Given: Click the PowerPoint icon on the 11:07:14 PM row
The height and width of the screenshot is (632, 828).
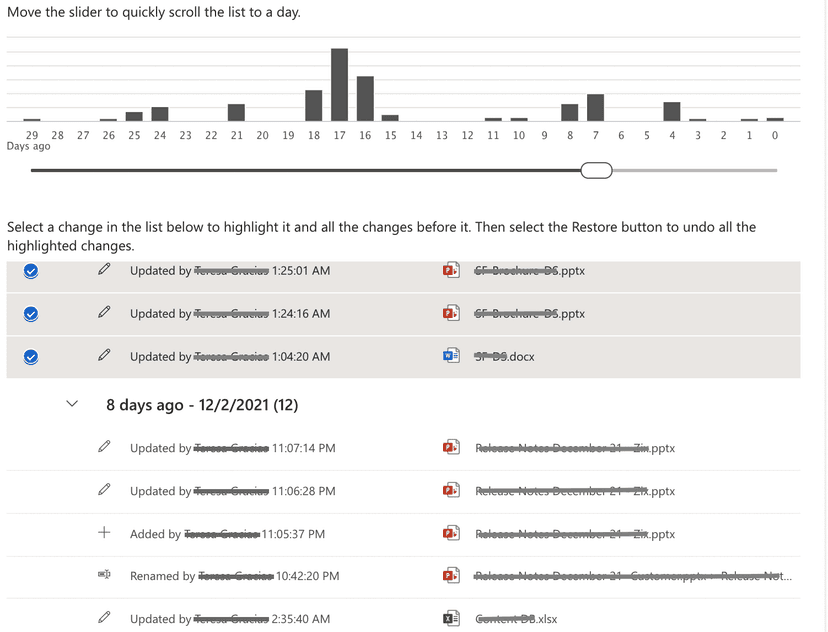Looking at the screenshot, I should (x=451, y=447).
